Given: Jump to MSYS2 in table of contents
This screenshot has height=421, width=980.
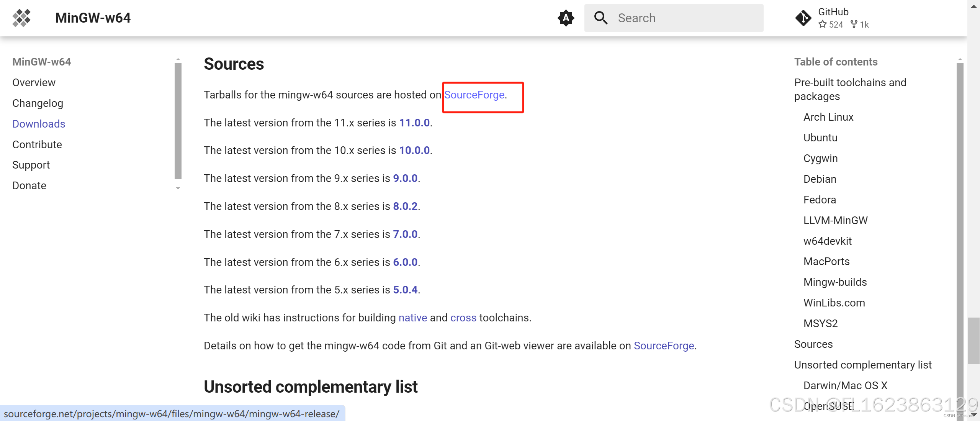Looking at the screenshot, I should point(820,324).
